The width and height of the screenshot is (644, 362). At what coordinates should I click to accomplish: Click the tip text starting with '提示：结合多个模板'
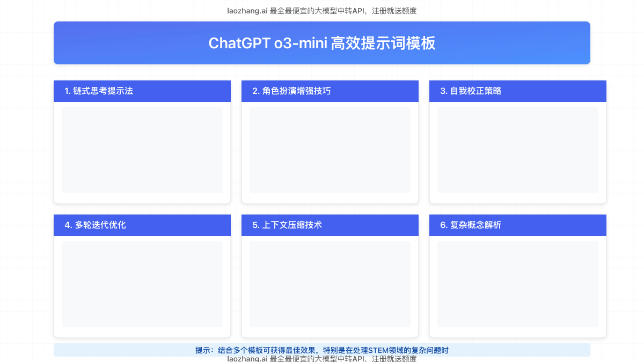322,350
